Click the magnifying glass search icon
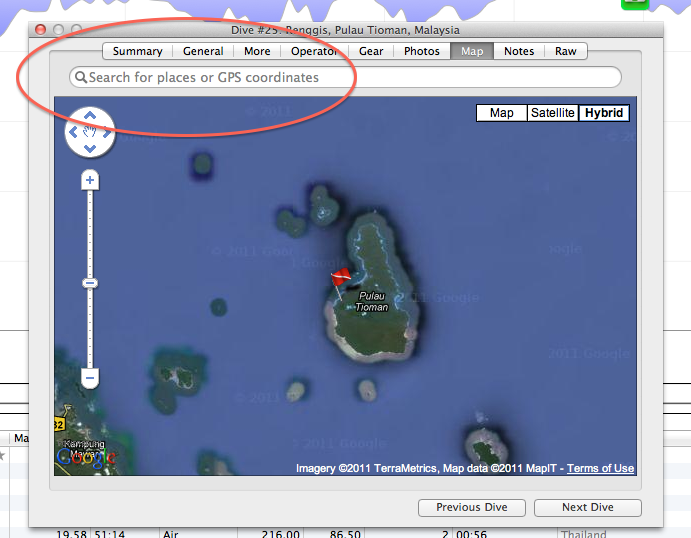Image resolution: width=691 pixels, height=538 pixels. point(80,77)
